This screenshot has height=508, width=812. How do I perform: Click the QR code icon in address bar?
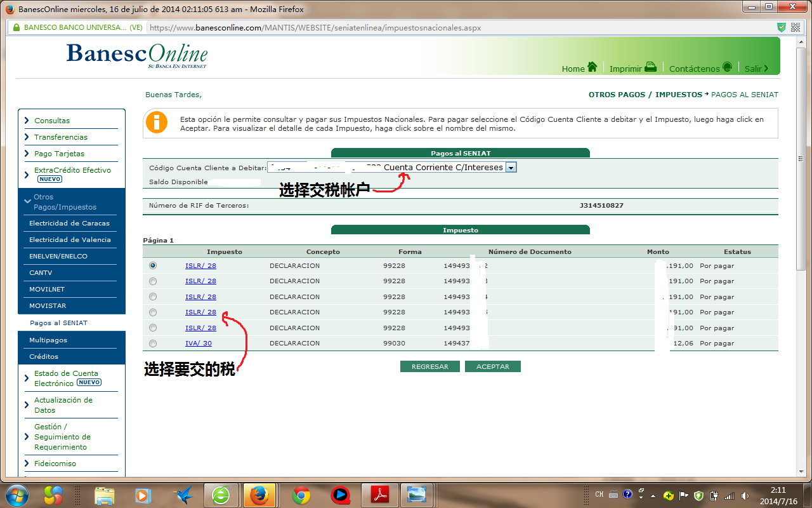(x=796, y=28)
